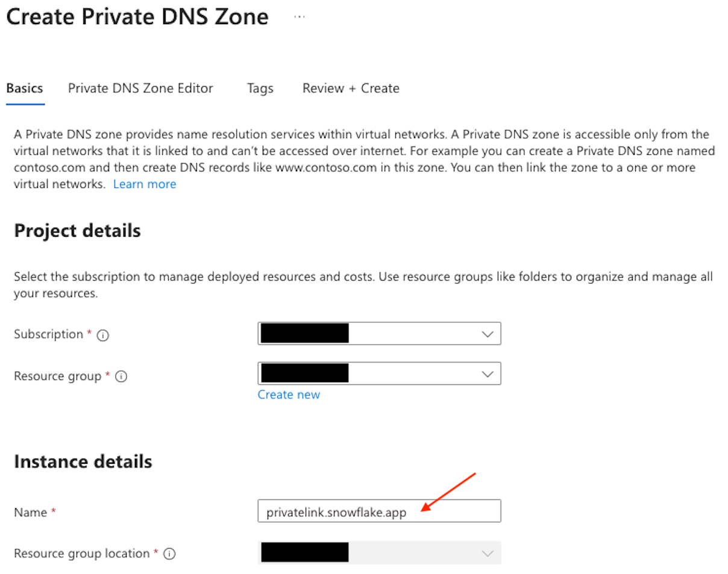The image size is (728, 574).
Task: Switch to the Private DNS Zone Editor tab
Action: coord(140,88)
